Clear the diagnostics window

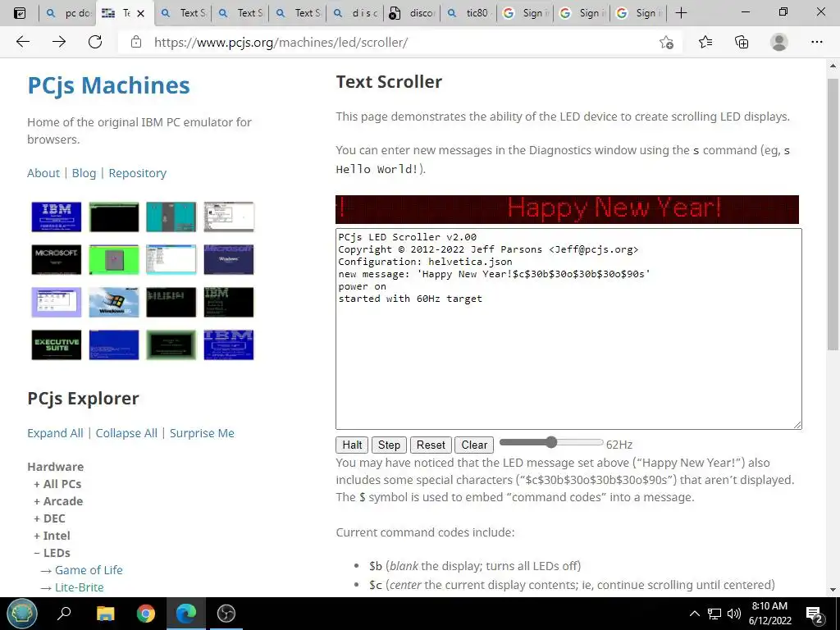[x=474, y=445]
